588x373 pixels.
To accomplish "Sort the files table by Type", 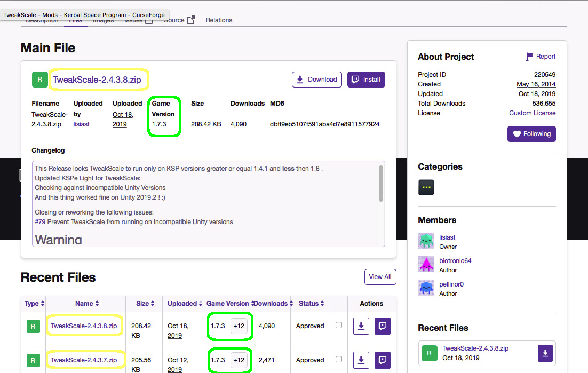I will [34, 304].
